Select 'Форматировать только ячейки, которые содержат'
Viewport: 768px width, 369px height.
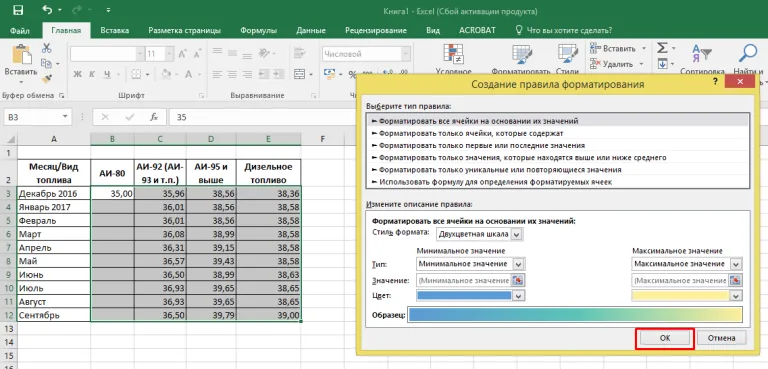point(558,133)
